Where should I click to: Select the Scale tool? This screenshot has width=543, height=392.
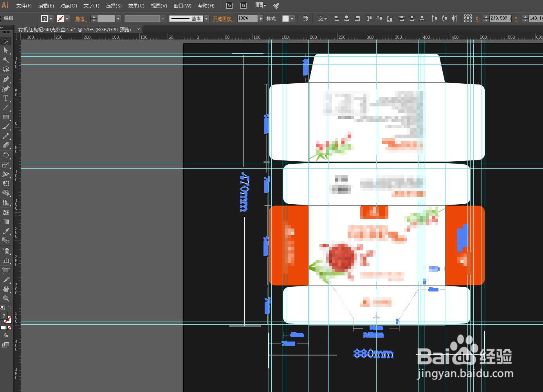[6, 165]
